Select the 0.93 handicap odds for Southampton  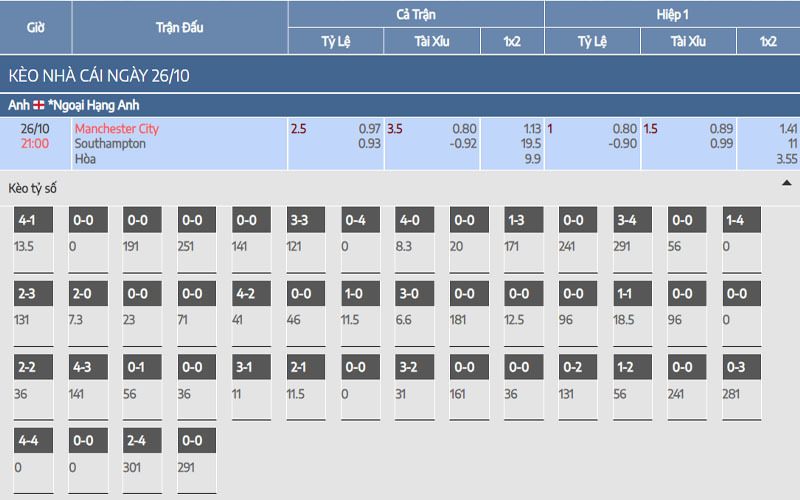[x=369, y=143]
